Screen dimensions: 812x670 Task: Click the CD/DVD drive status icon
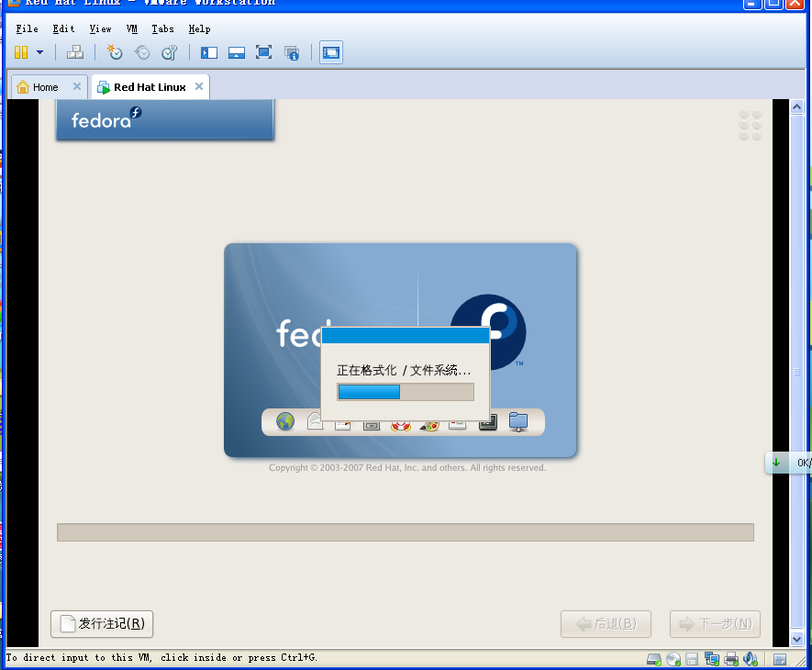[673, 658]
